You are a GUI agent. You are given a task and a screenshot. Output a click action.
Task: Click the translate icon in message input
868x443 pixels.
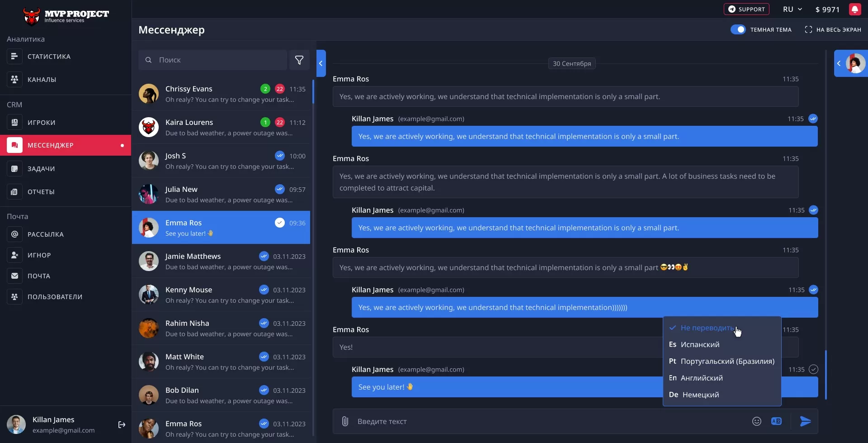click(776, 421)
